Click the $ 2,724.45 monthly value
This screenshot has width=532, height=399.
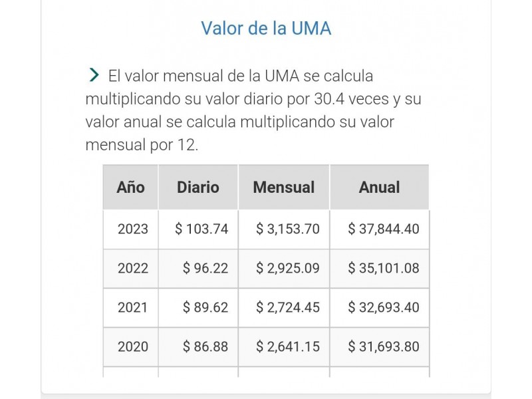click(x=288, y=307)
